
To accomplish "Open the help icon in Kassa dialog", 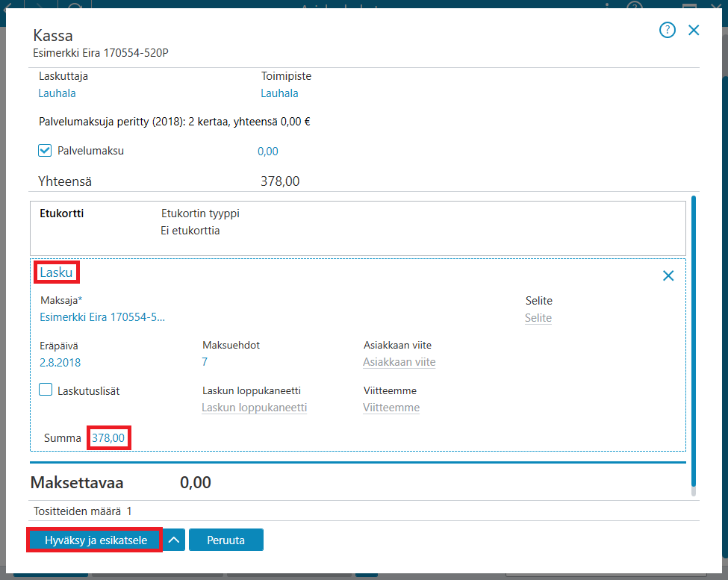I will click(x=668, y=30).
